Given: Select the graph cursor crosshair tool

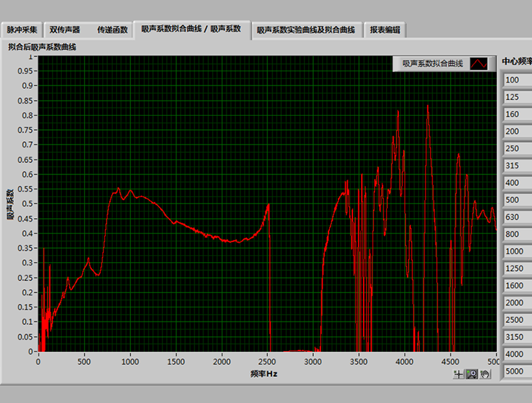Looking at the screenshot, I should point(458,374).
